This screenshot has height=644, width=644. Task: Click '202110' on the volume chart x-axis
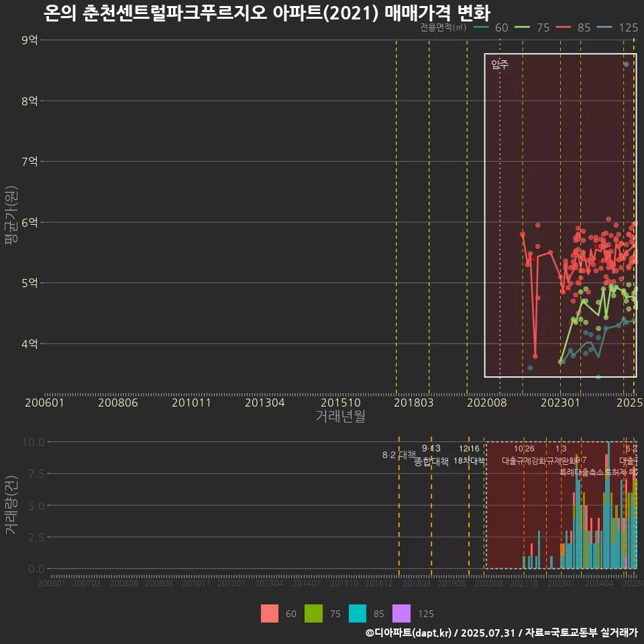[x=524, y=583]
